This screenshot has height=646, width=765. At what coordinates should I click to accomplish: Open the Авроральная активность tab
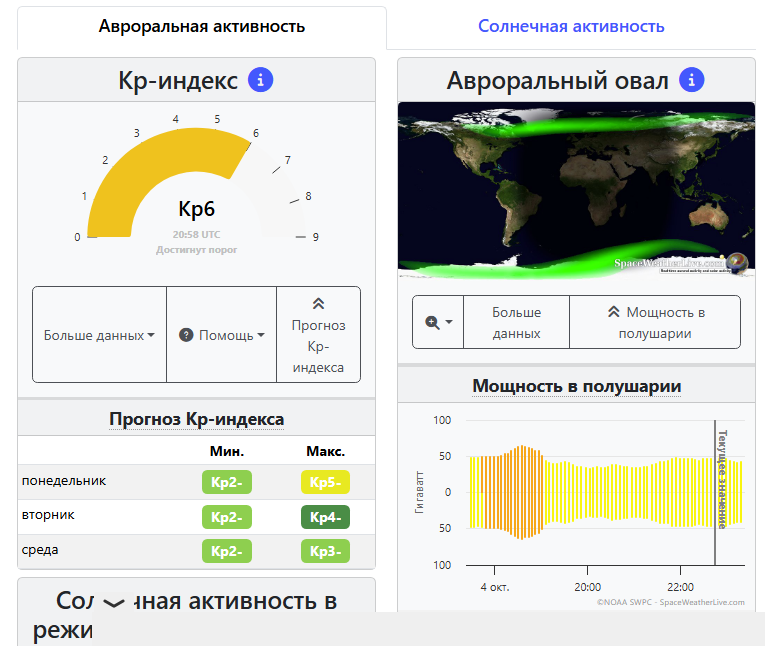pyautogui.click(x=201, y=27)
